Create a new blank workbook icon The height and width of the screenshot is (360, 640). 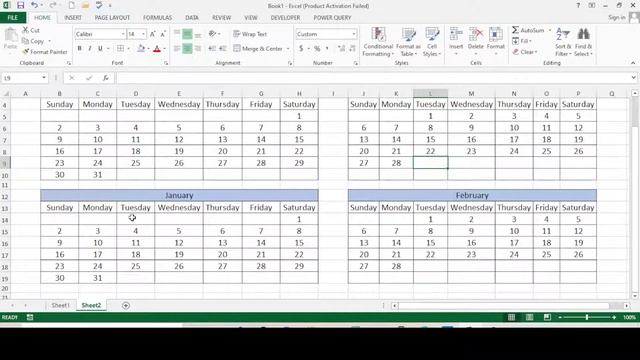pos(71,5)
